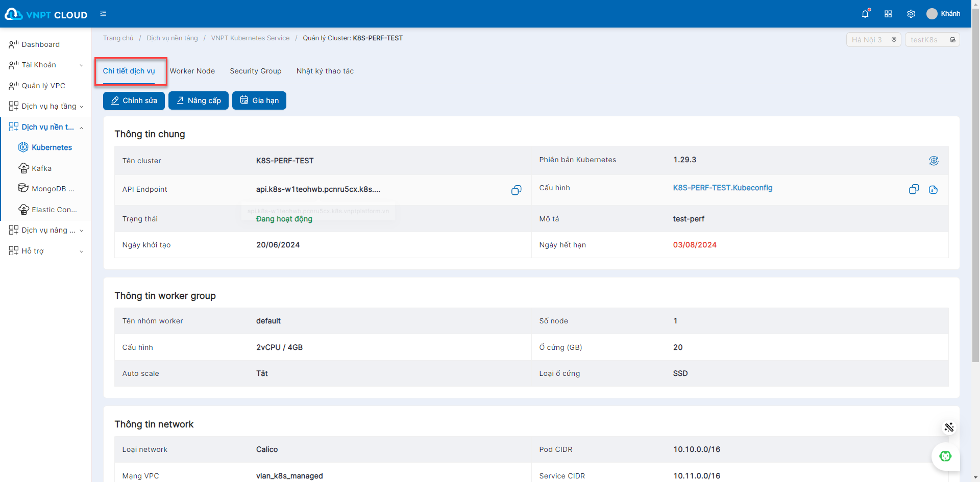Screen dimensions: 980x482
Task: Click the Kubernetes sidebar icon
Action: pyautogui.click(x=23, y=147)
